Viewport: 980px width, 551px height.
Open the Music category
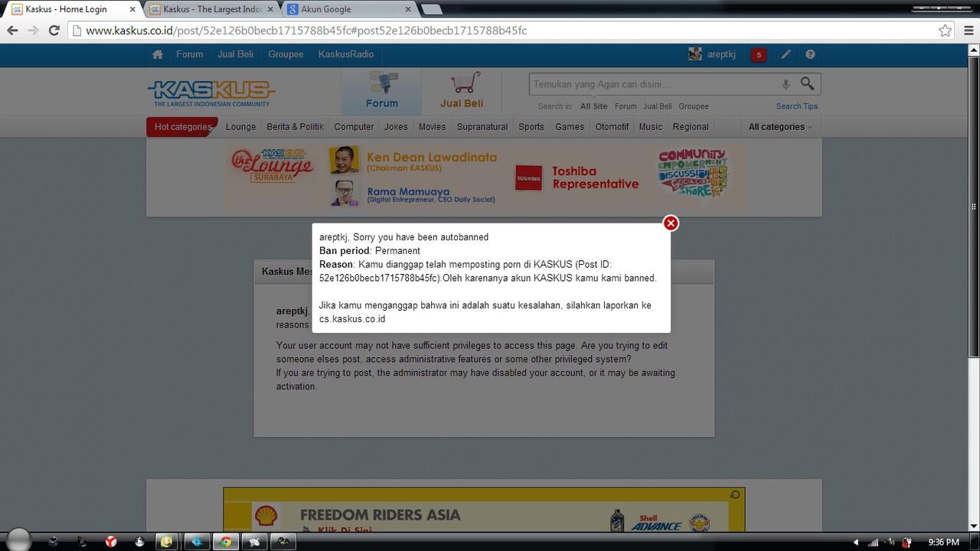coord(651,127)
